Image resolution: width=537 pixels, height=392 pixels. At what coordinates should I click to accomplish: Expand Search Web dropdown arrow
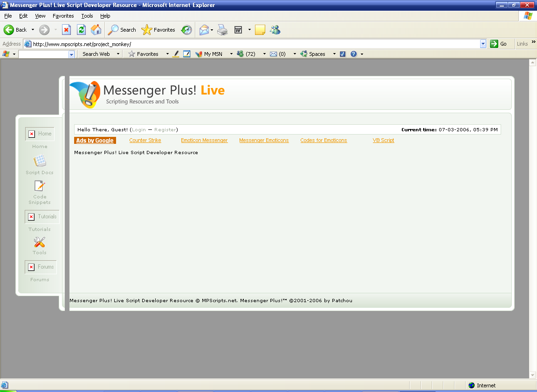point(118,54)
